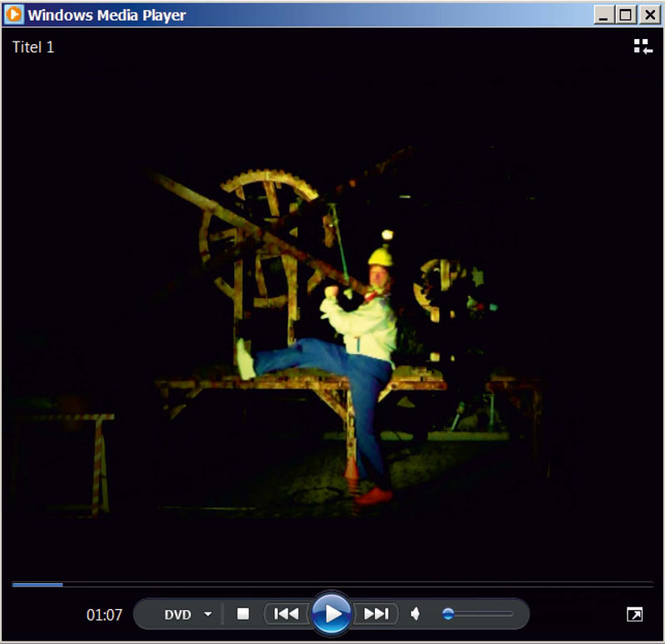Click the elapsed time 01:07
Image resolution: width=665 pixels, height=644 pixels.
105,615
